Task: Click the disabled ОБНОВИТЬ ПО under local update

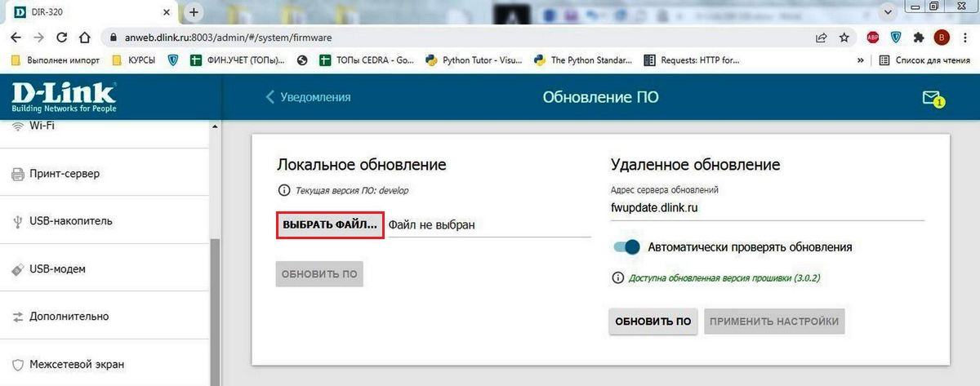Action: [x=319, y=274]
